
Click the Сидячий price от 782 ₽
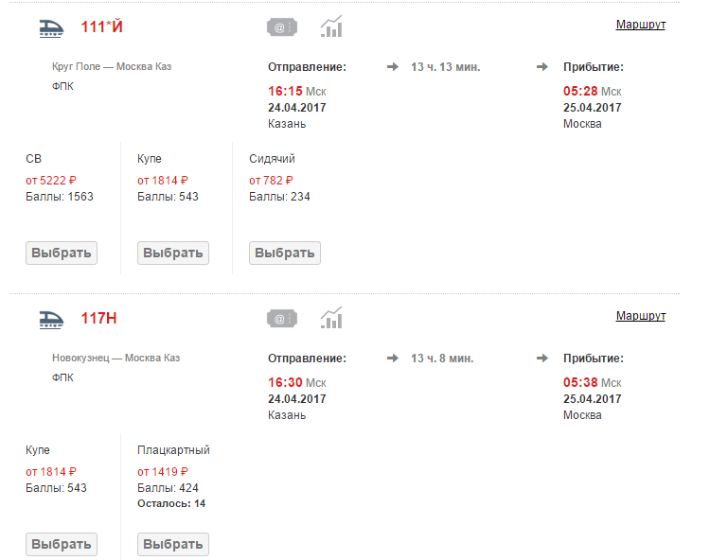[x=271, y=181]
